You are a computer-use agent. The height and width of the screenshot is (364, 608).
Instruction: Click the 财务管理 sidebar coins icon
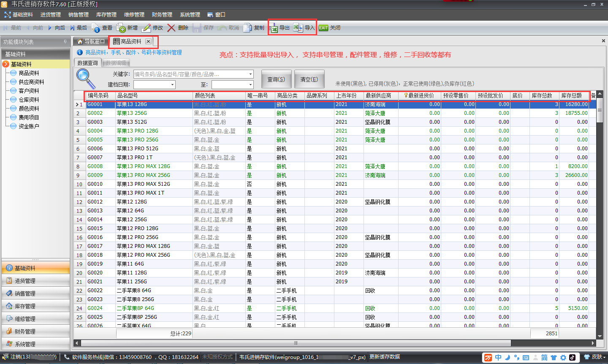[x=9, y=331]
